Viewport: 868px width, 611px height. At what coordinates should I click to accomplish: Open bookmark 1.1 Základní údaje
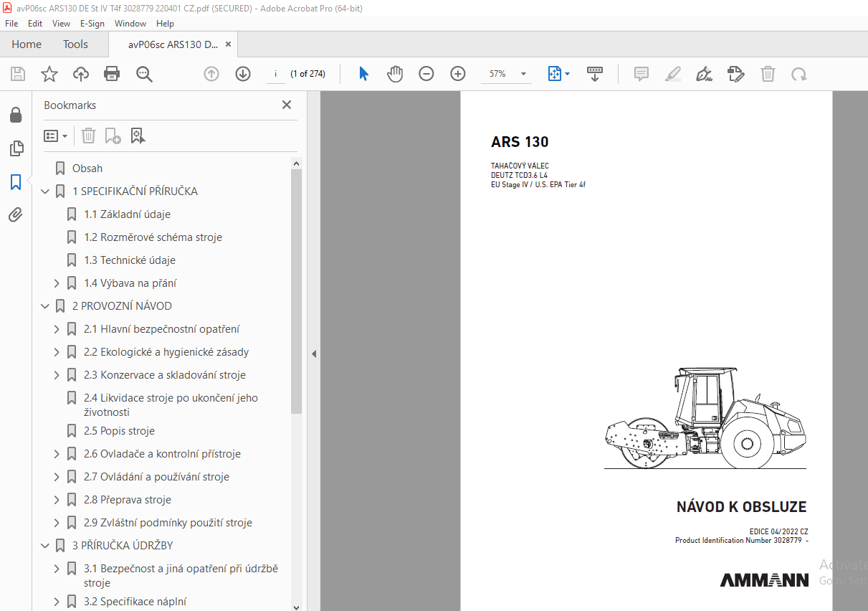(127, 214)
